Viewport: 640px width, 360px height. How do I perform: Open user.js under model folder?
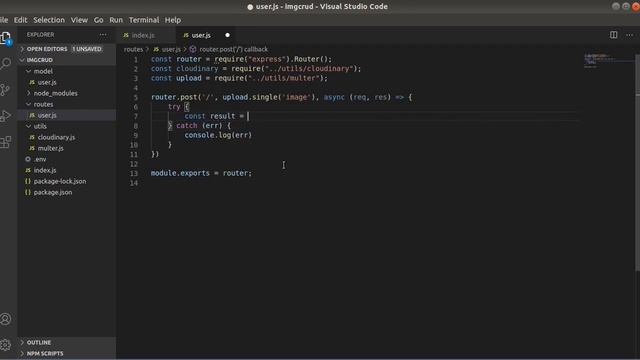click(47, 82)
